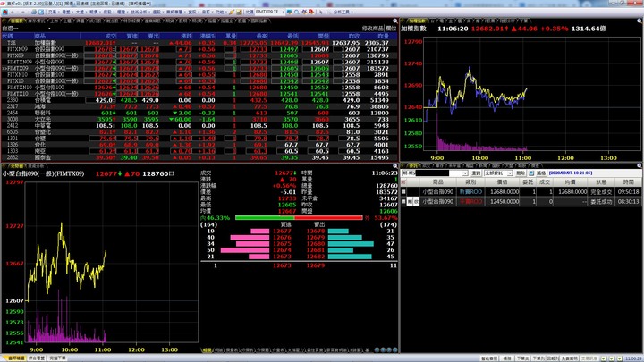Click the symbol code input field in the toolbar

tap(267, 13)
